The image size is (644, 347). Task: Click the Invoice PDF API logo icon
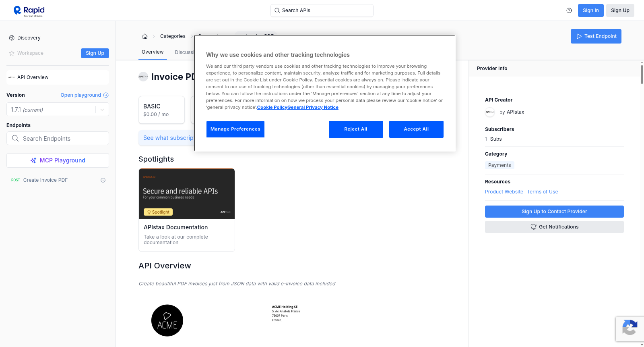(x=143, y=77)
